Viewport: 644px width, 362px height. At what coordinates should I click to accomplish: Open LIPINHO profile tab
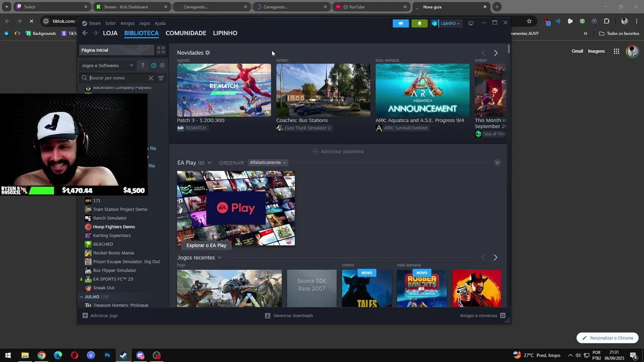point(225,33)
